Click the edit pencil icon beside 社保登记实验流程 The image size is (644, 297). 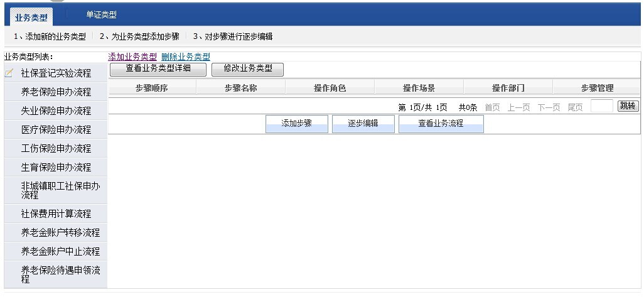(x=9, y=73)
